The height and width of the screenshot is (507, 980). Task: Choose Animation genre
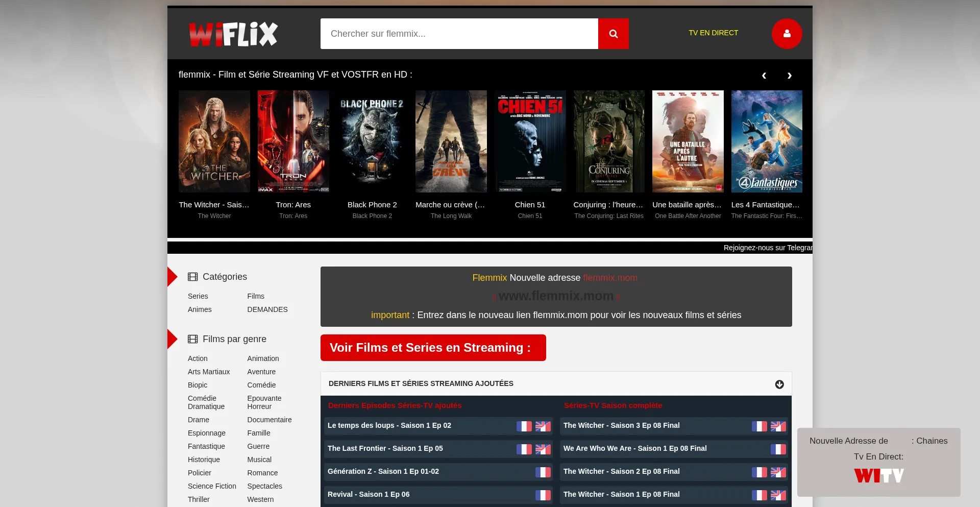[263, 358]
